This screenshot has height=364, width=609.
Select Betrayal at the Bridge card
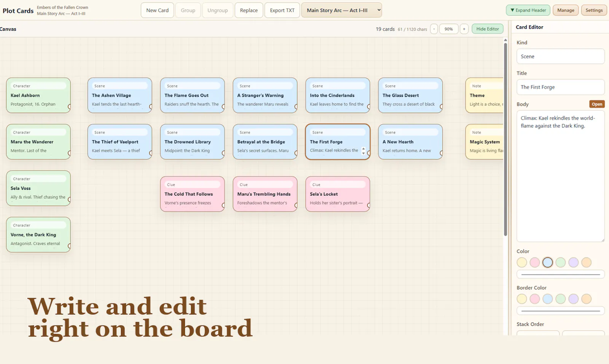[x=265, y=142]
